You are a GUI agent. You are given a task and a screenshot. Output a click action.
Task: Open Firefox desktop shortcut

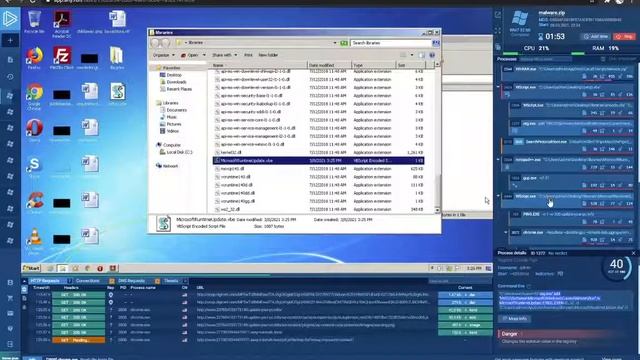point(34,58)
